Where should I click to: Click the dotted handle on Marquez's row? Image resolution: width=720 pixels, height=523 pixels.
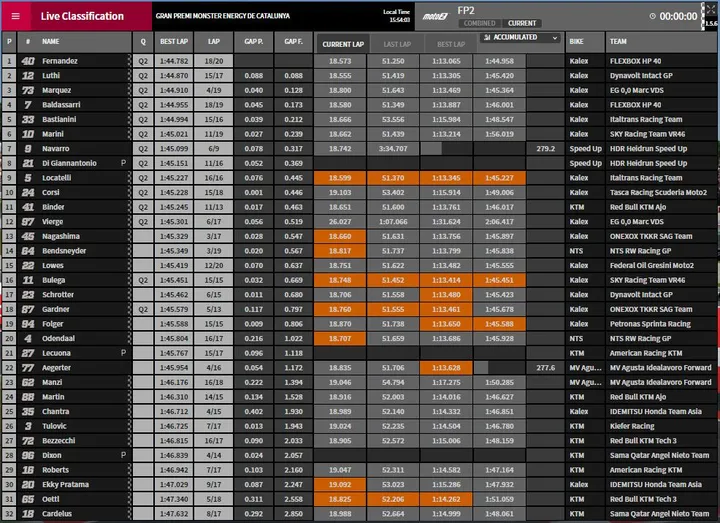click(x=129, y=90)
